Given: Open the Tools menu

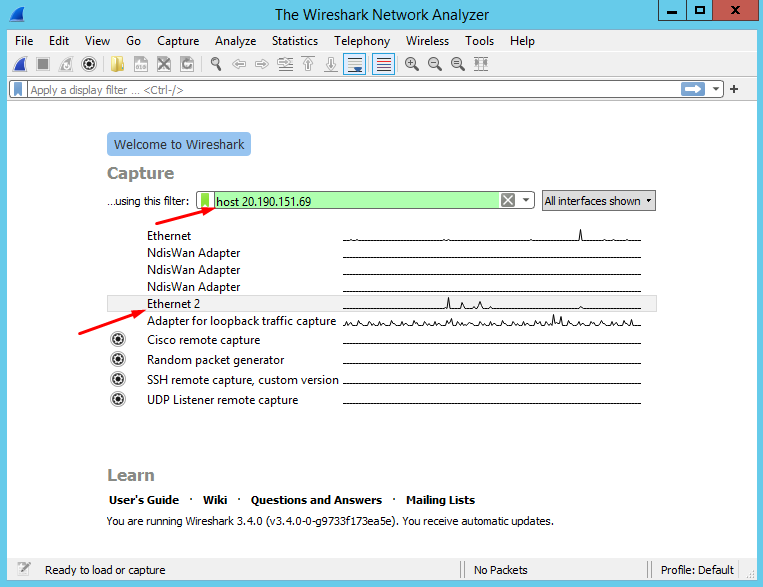Looking at the screenshot, I should pyautogui.click(x=479, y=41).
